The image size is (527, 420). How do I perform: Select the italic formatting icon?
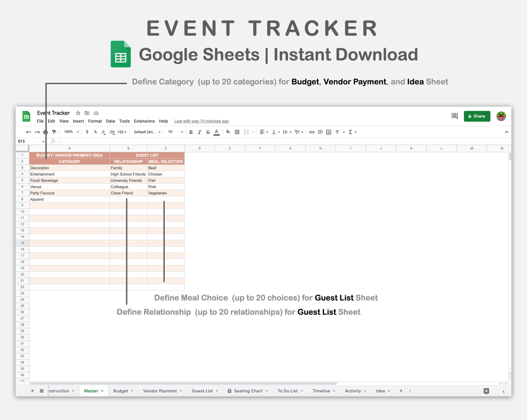[x=199, y=132]
